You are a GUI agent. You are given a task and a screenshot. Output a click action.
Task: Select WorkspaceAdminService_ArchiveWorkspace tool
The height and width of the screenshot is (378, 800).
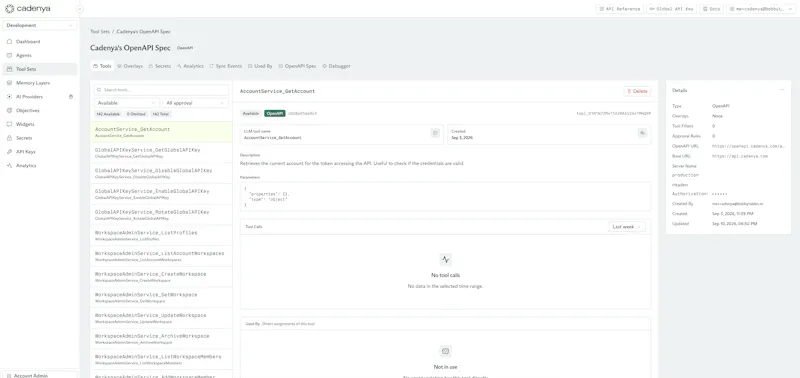click(x=161, y=339)
